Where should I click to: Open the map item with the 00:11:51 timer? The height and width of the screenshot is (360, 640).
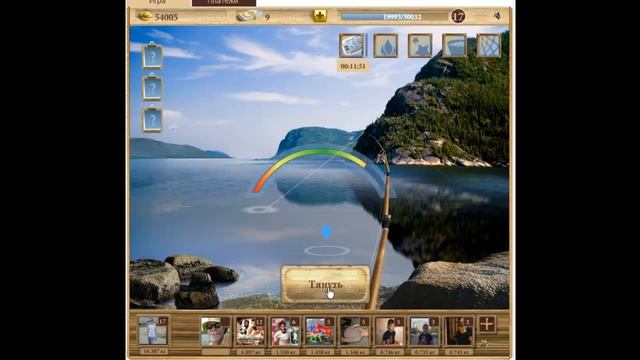pyautogui.click(x=352, y=45)
